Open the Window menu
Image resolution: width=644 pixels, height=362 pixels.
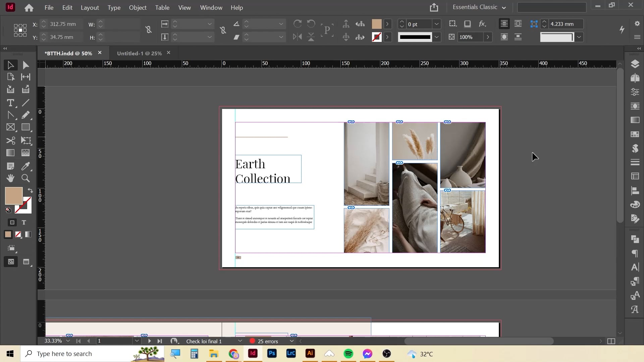point(211,8)
